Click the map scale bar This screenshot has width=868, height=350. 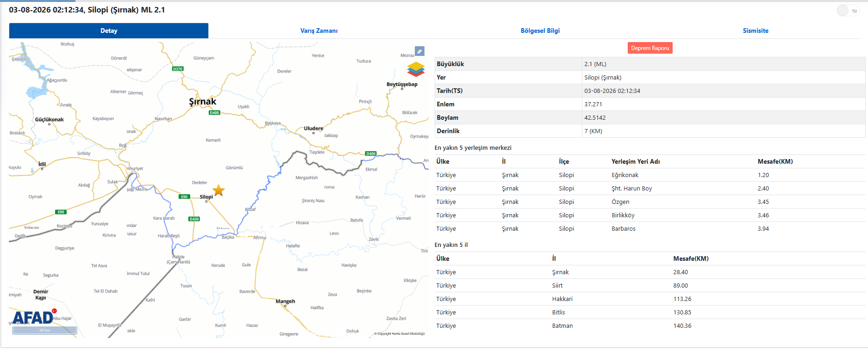44,330
